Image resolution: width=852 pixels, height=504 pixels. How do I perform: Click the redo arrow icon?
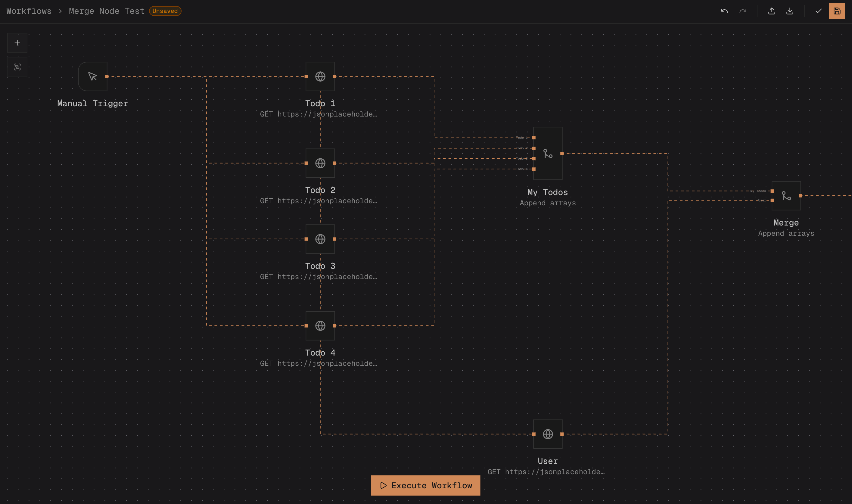pyautogui.click(x=743, y=11)
